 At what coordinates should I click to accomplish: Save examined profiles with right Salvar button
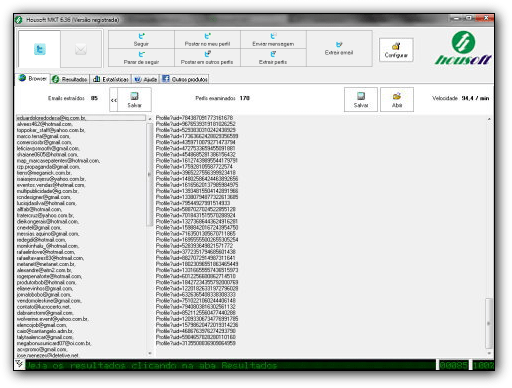click(x=361, y=100)
